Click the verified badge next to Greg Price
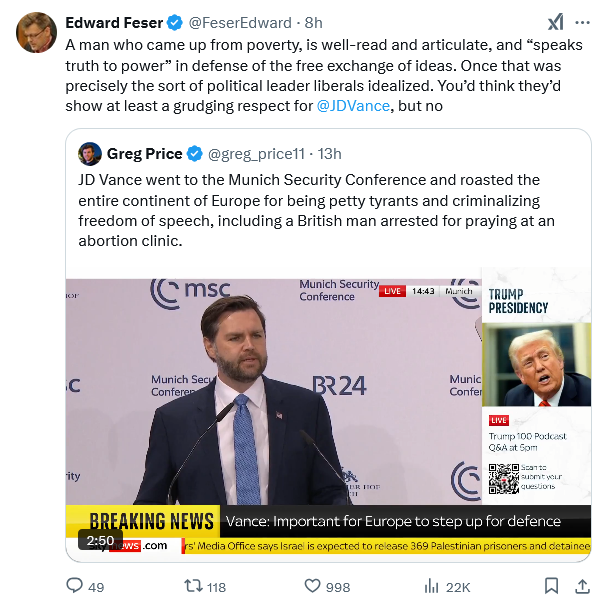 point(195,153)
